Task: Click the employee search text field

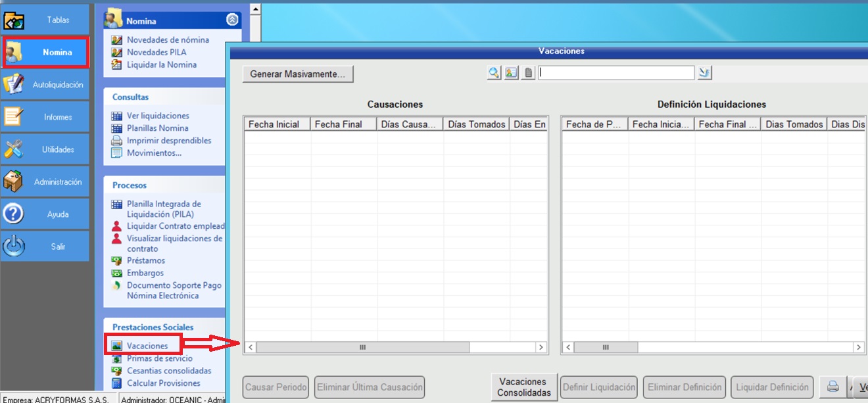Action: [x=616, y=73]
